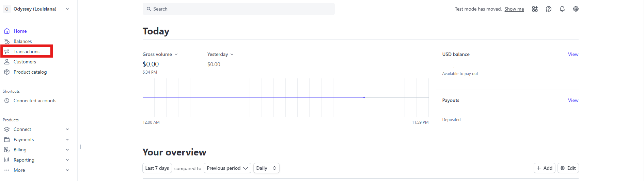The width and height of the screenshot is (644, 181).
Task: Expand the Connect products section
Action: [67, 129]
